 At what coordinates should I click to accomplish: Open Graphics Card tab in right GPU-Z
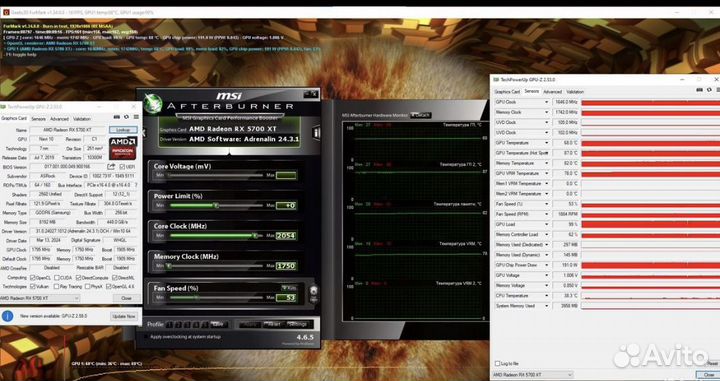(x=507, y=92)
